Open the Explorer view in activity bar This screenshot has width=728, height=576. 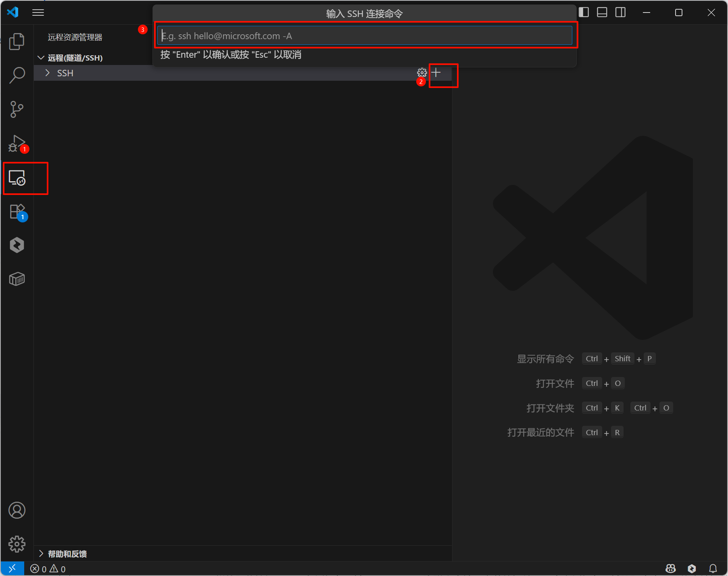(17, 42)
